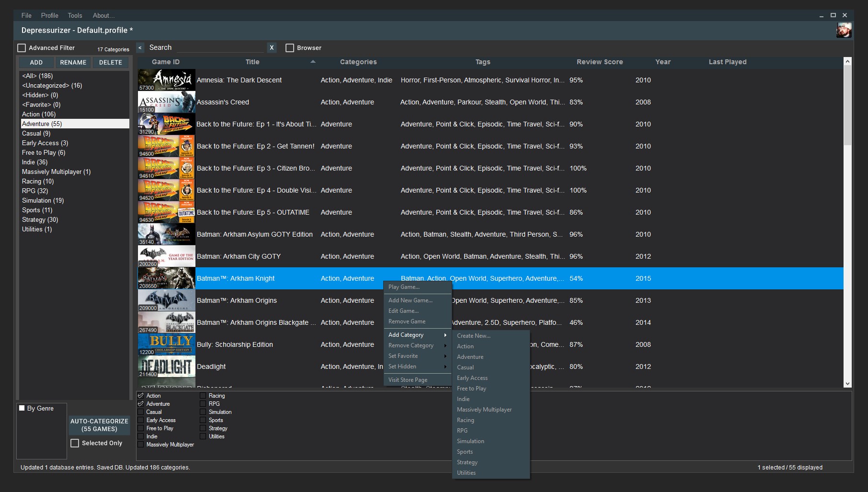Clear search with the X button
Image resolution: width=868 pixels, height=492 pixels.
point(272,47)
